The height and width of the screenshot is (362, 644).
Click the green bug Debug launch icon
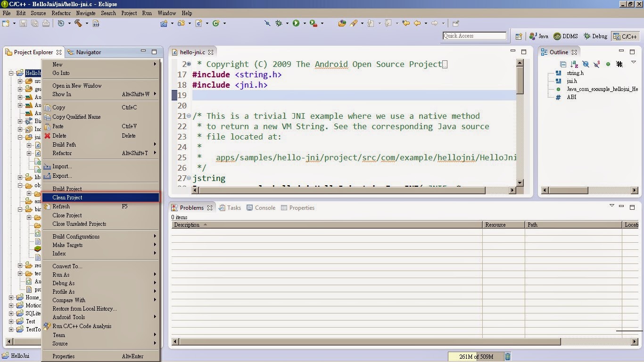click(x=279, y=23)
